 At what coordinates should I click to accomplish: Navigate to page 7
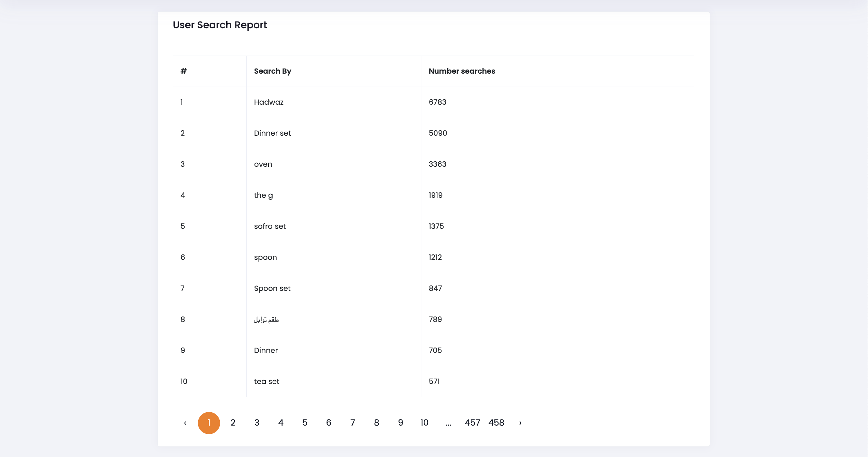[x=353, y=423]
